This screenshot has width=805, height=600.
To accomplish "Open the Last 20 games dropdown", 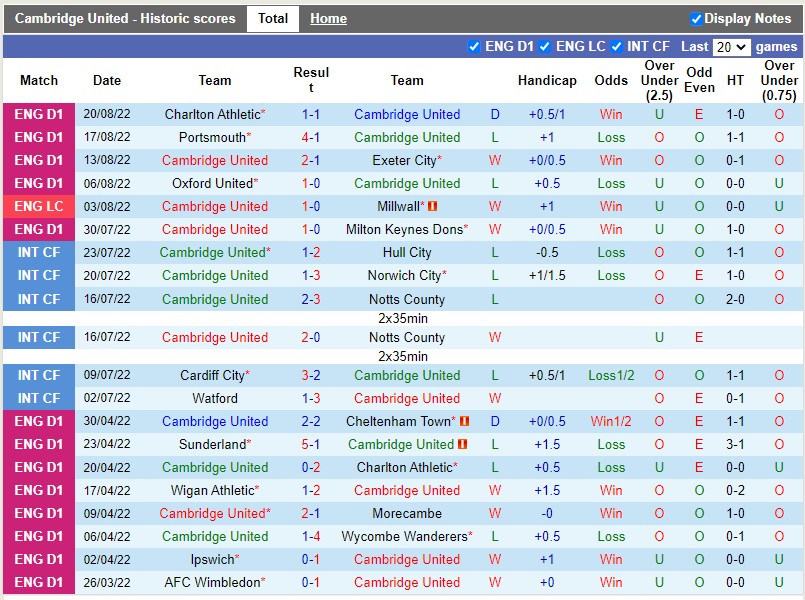I will click(x=731, y=47).
